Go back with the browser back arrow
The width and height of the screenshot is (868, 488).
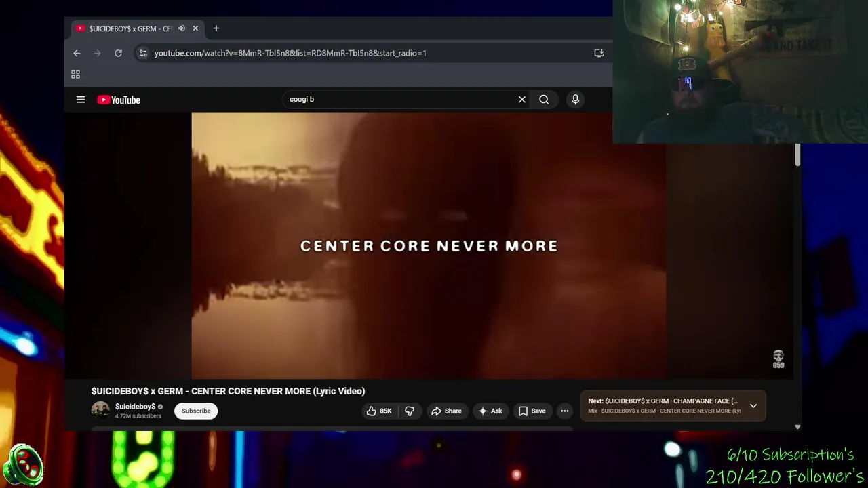[x=77, y=53]
